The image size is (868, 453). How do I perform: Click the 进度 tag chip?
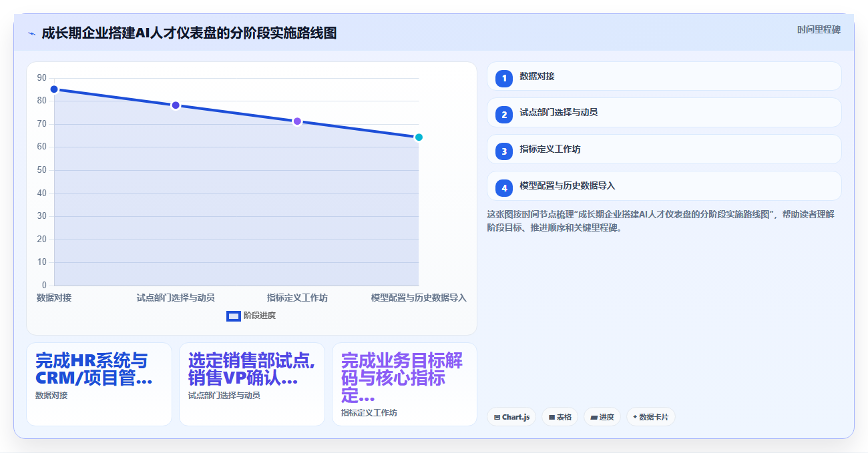[602, 417]
